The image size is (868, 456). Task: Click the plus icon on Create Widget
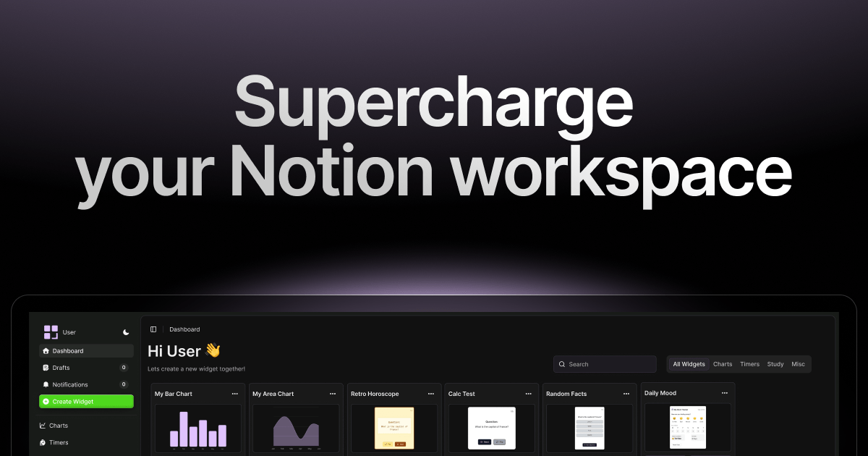(46, 402)
